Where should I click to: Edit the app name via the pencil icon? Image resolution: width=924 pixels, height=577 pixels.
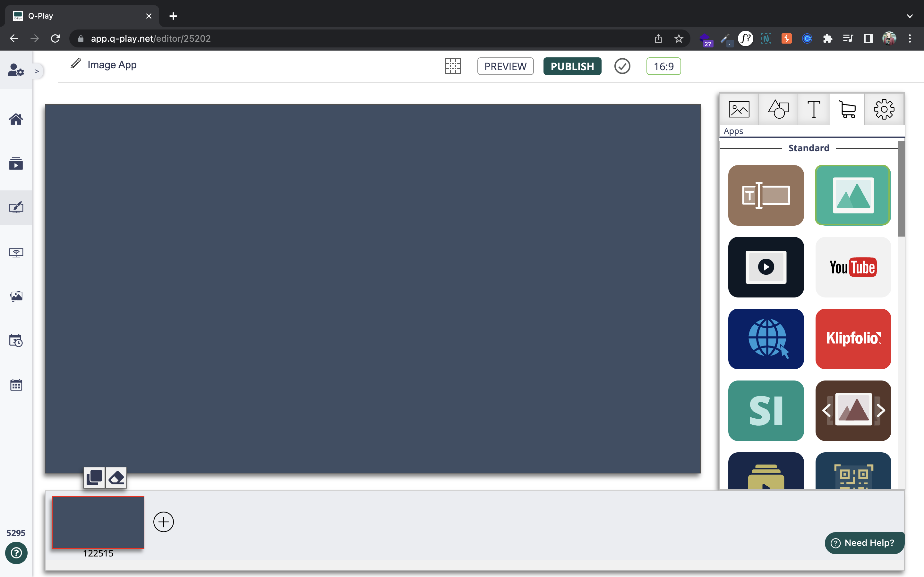(75, 64)
